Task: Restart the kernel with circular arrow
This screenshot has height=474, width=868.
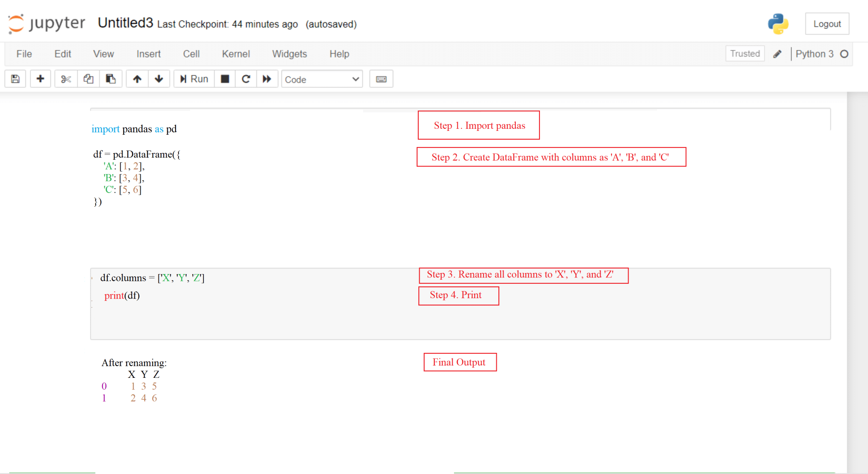Action: 246,79
